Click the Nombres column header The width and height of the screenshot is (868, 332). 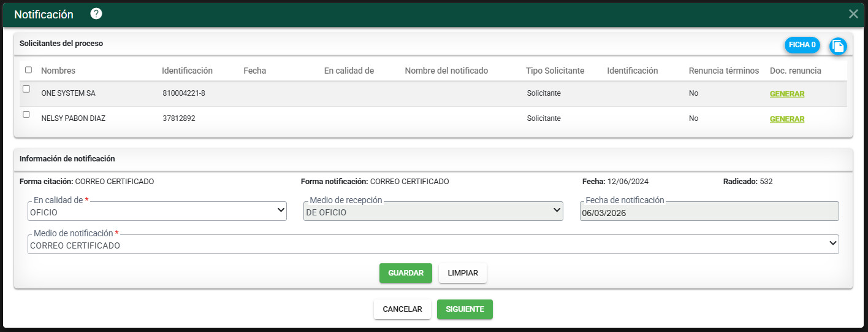click(x=58, y=71)
